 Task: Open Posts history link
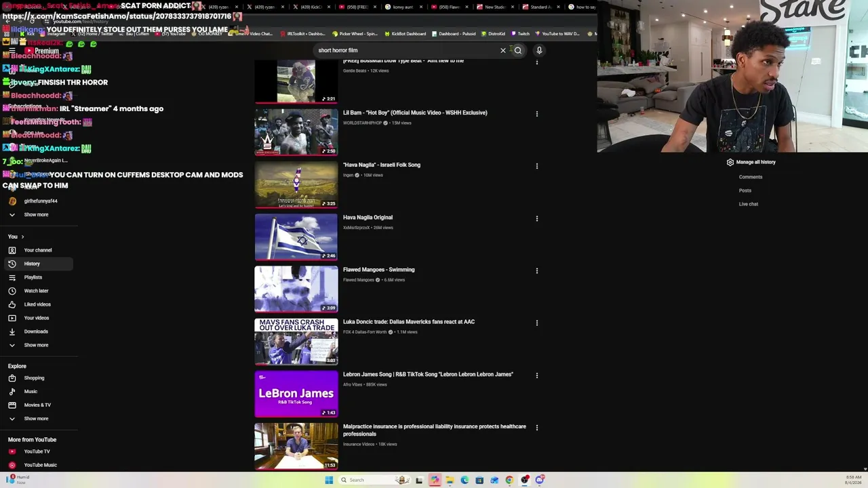pos(745,190)
